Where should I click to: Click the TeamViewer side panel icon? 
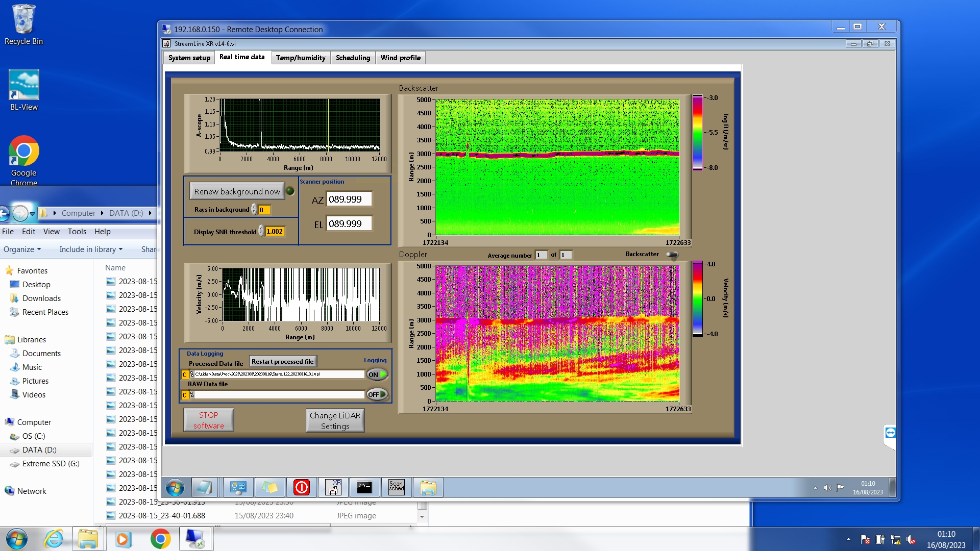click(x=890, y=433)
